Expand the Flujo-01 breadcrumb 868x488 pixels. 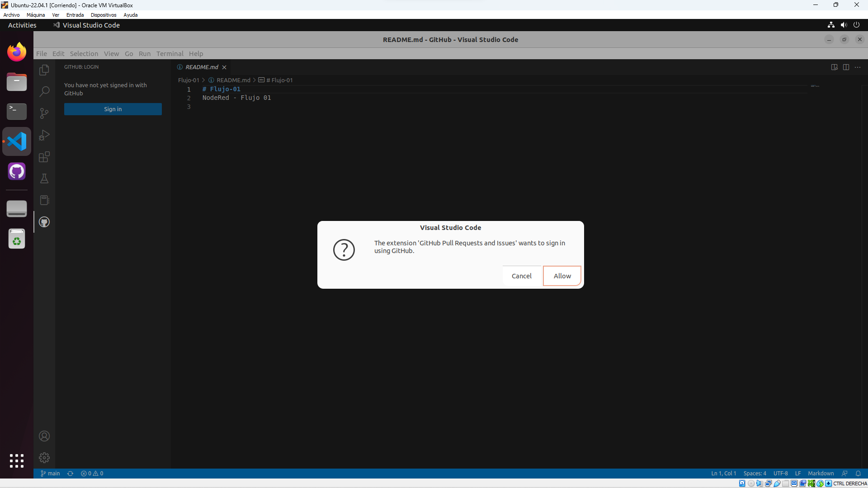pos(189,80)
